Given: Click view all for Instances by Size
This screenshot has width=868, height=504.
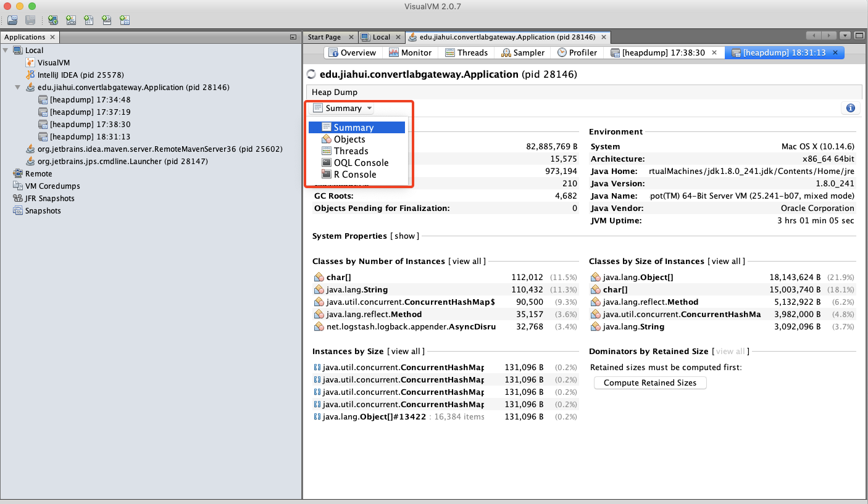Looking at the screenshot, I should [x=406, y=352].
